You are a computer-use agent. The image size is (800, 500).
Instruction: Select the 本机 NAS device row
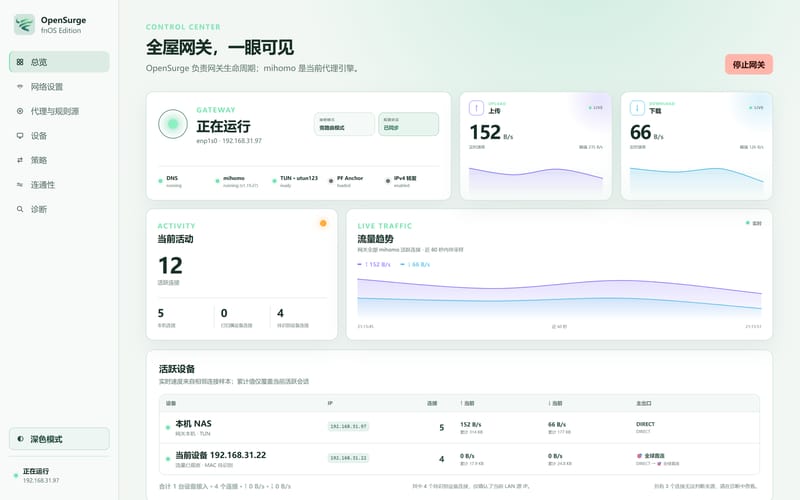(459, 428)
